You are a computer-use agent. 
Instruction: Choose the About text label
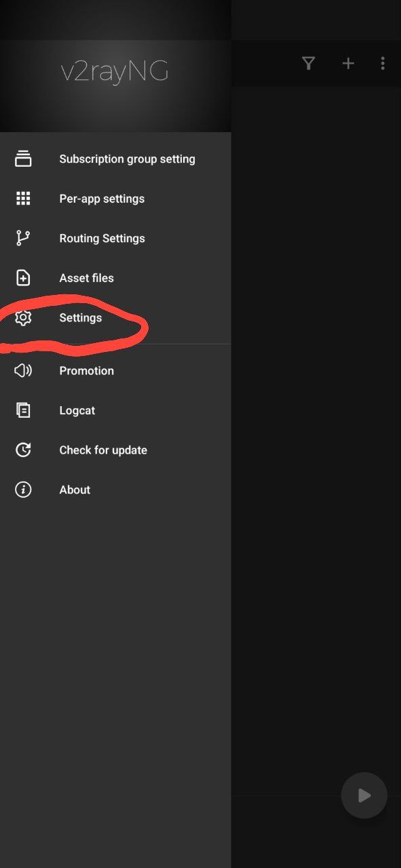coord(75,490)
